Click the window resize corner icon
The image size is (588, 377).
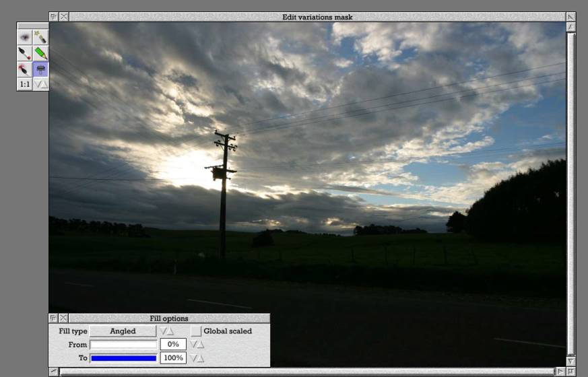pyautogui.click(x=570, y=372)
